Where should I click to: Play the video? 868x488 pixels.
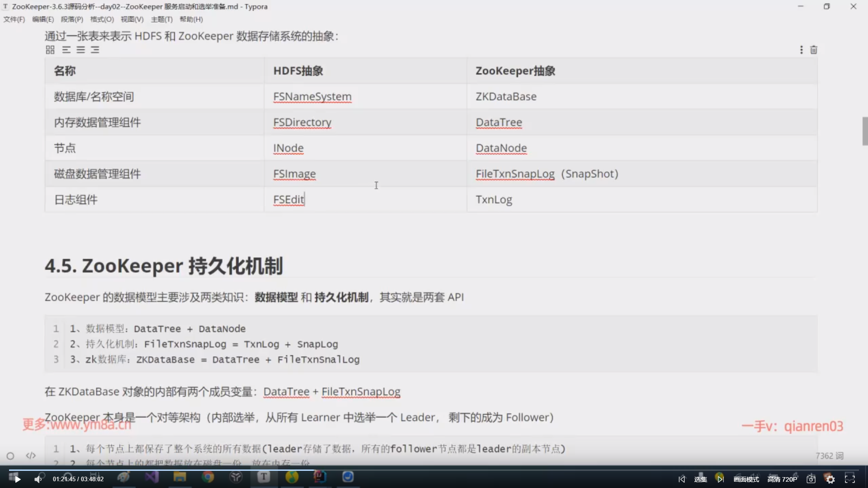click(x=17, y=479)
